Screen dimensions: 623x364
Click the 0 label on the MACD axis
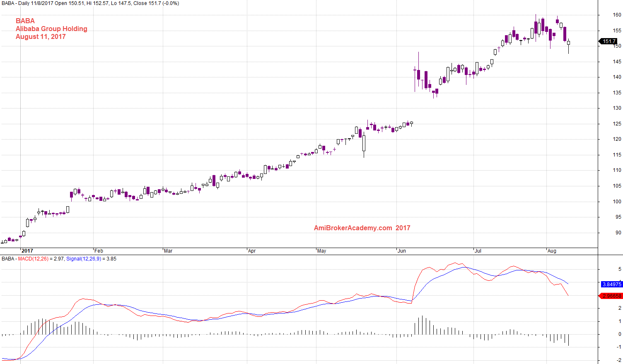pyautogui.click(x=620, y=334)
